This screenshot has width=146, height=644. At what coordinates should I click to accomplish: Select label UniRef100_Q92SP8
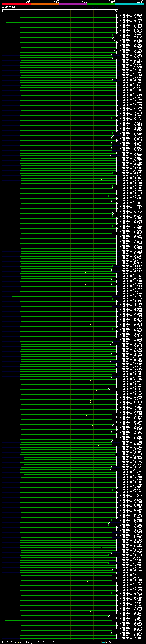pyautogui.click(x=131, y=623)
